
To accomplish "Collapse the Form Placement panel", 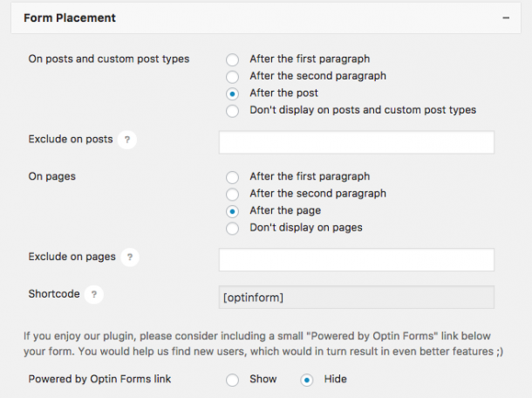I will pos(505,17).
